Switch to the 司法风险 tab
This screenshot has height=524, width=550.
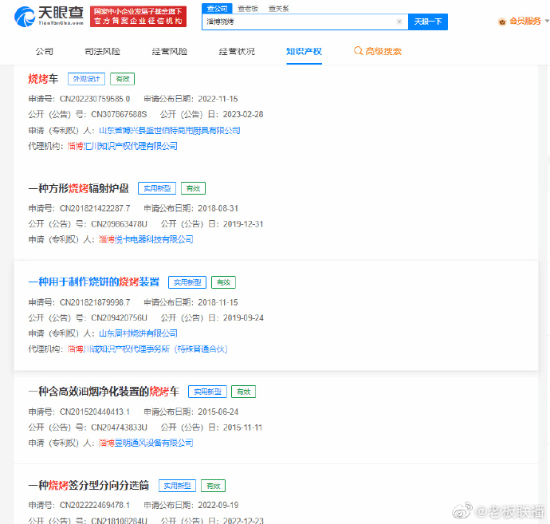click(x=102, y=52)
